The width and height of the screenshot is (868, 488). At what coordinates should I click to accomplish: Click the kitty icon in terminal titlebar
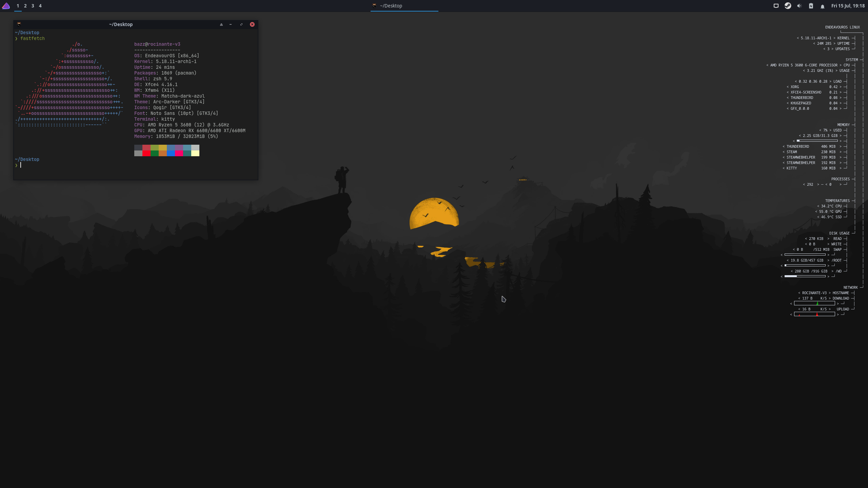19,24
